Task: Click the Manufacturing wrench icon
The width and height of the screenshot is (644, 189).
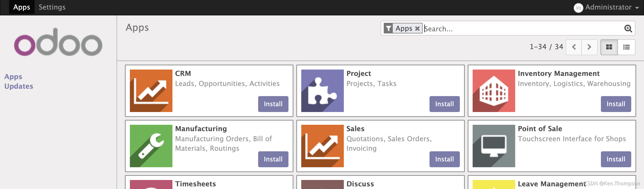Action: point(151,146)
